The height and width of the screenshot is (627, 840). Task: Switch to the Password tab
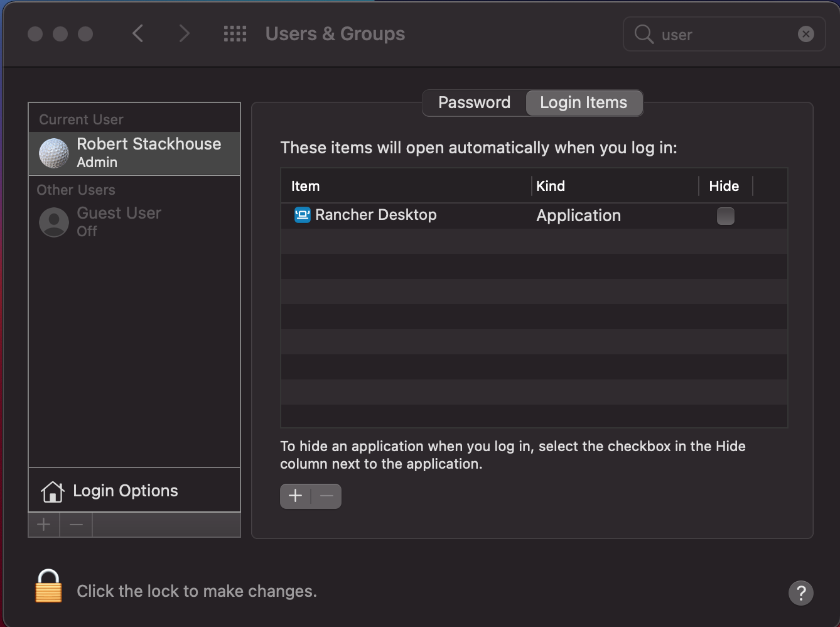[474, 102]
